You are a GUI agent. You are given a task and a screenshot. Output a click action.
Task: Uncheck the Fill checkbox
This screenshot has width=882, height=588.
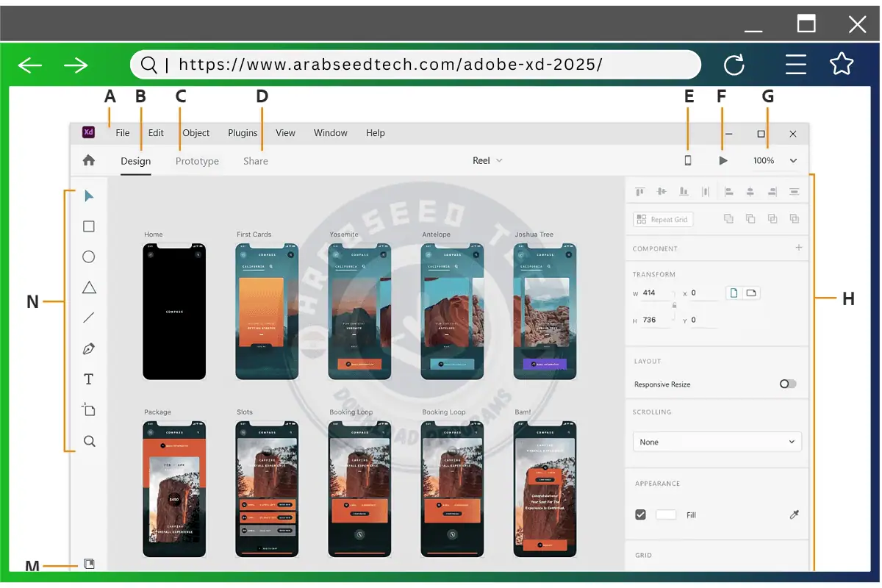[x=640, y=514]
